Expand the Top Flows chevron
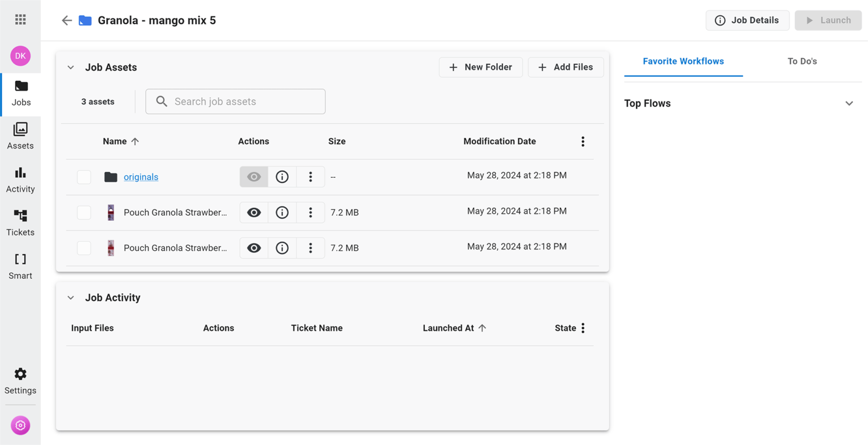Image resolution: width=868 pixels, height=445 pixels. coord(849,103)
